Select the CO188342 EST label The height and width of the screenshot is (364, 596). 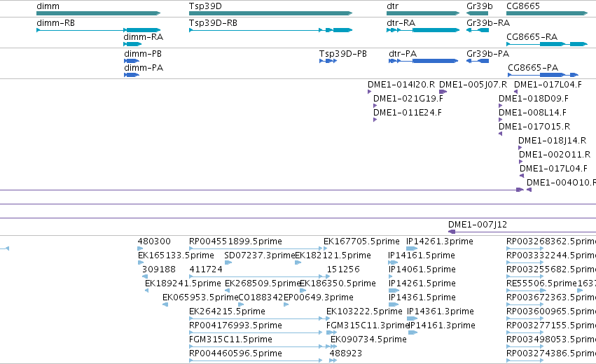tap(261, 297)
